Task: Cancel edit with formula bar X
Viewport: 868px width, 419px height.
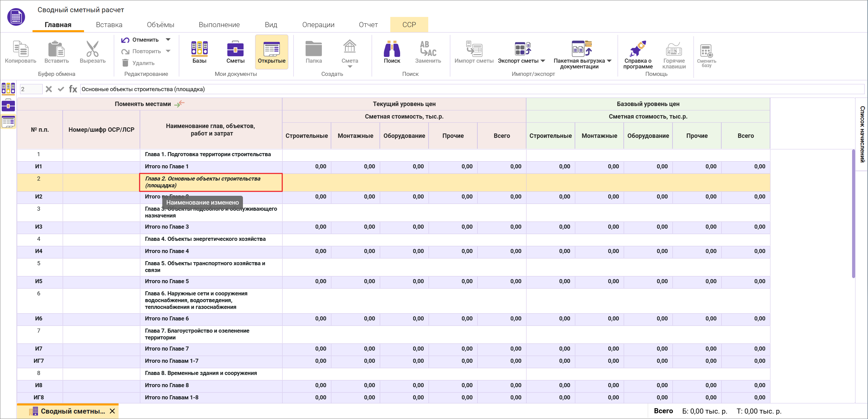Action: [x=49, y=89]
